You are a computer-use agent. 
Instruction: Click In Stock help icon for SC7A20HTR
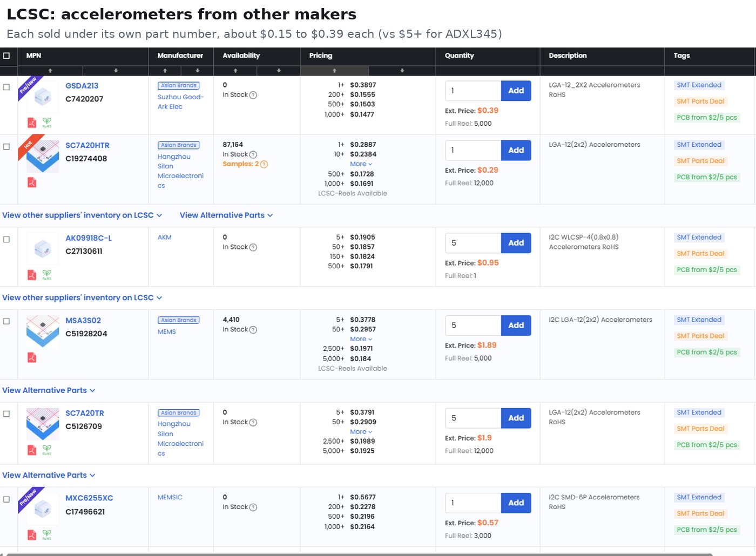[253, 154]
